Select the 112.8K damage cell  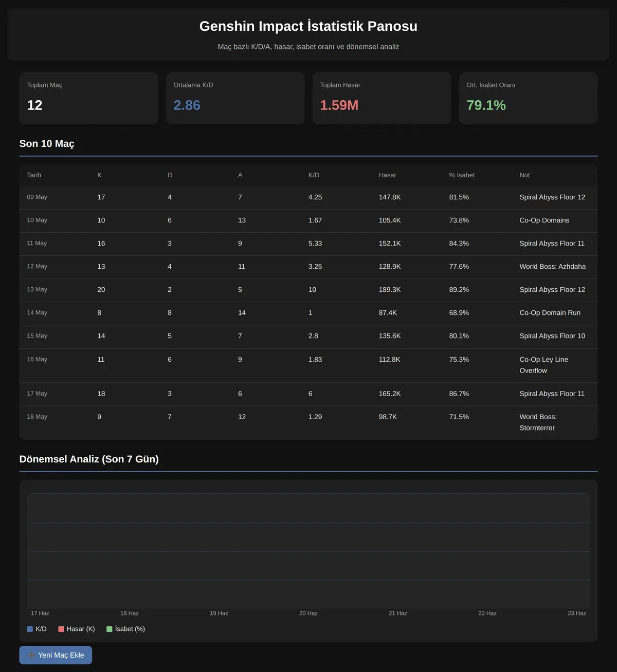(390, 360)
